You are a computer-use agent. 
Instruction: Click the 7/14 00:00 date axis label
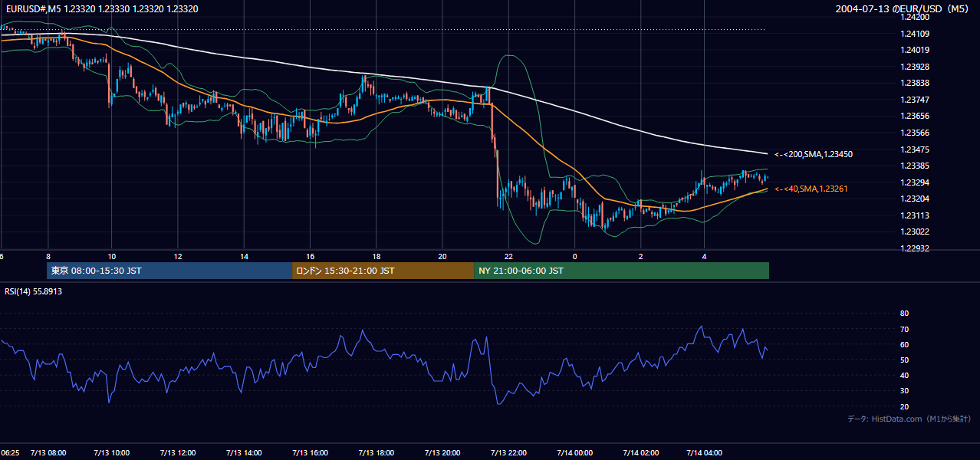coord(574,452)
